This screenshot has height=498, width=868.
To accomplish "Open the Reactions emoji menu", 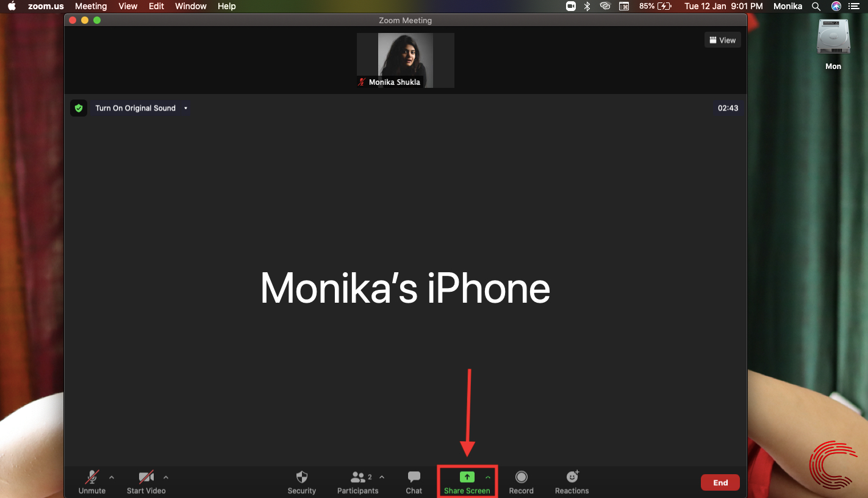I will [572, 482].
